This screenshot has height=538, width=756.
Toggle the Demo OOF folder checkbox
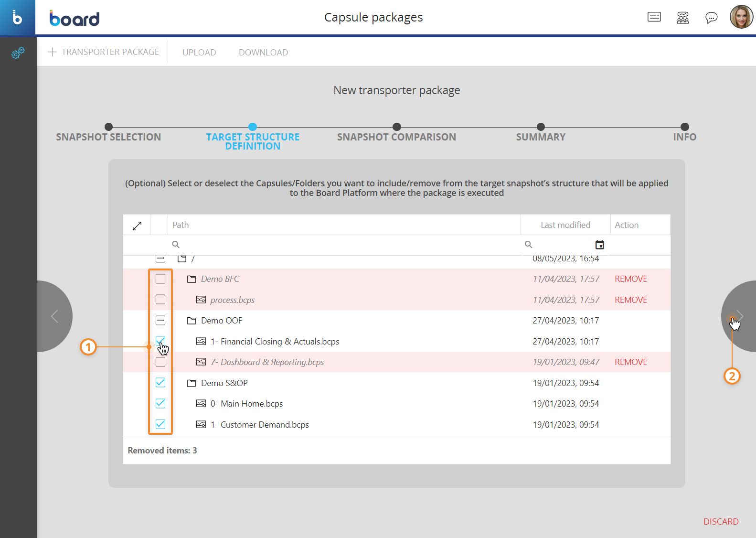(160, 320)
